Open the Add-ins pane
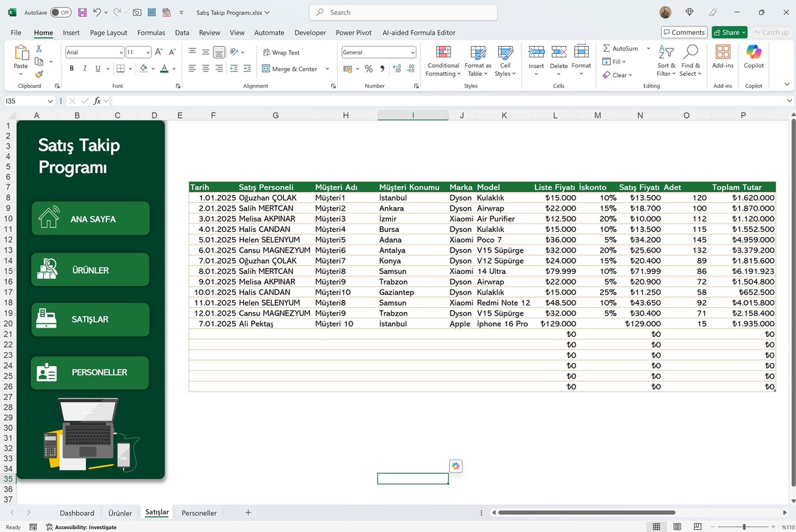This screenshot has height=532, width=796. click(x=722, y=56)
